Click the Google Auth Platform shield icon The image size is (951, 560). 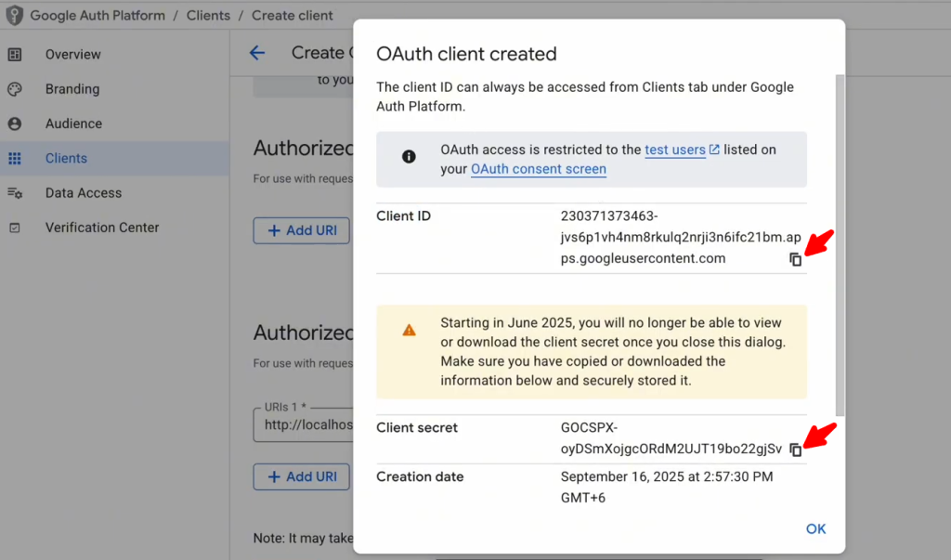(14, 15)
